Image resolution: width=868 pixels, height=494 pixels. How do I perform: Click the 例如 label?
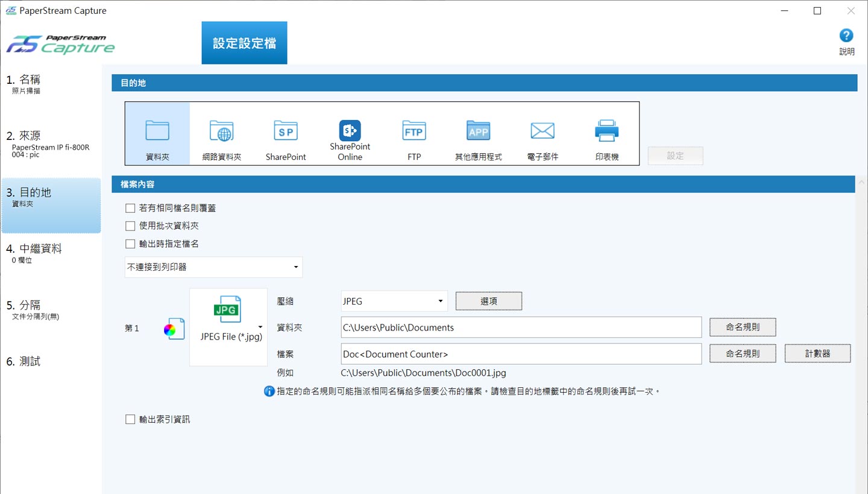[x=285, y=373]
